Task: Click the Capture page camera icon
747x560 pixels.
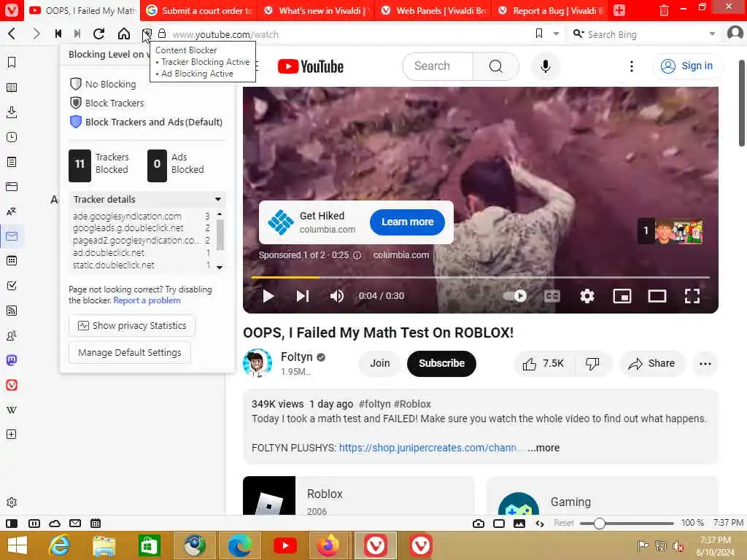Action: click(x=479, y=524)
